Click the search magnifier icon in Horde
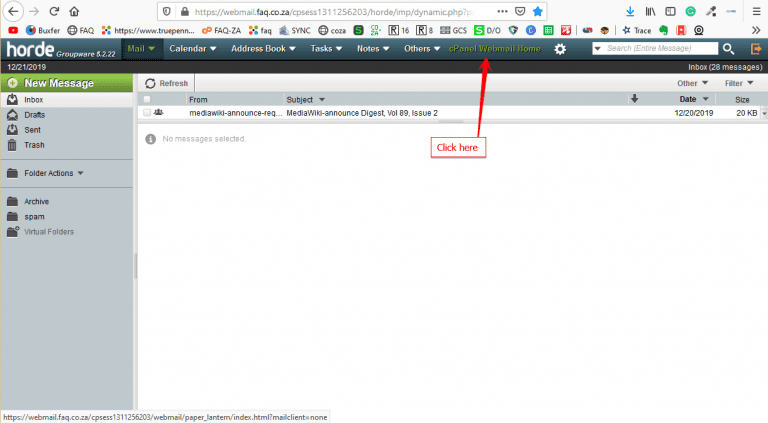 click(728, 48)
